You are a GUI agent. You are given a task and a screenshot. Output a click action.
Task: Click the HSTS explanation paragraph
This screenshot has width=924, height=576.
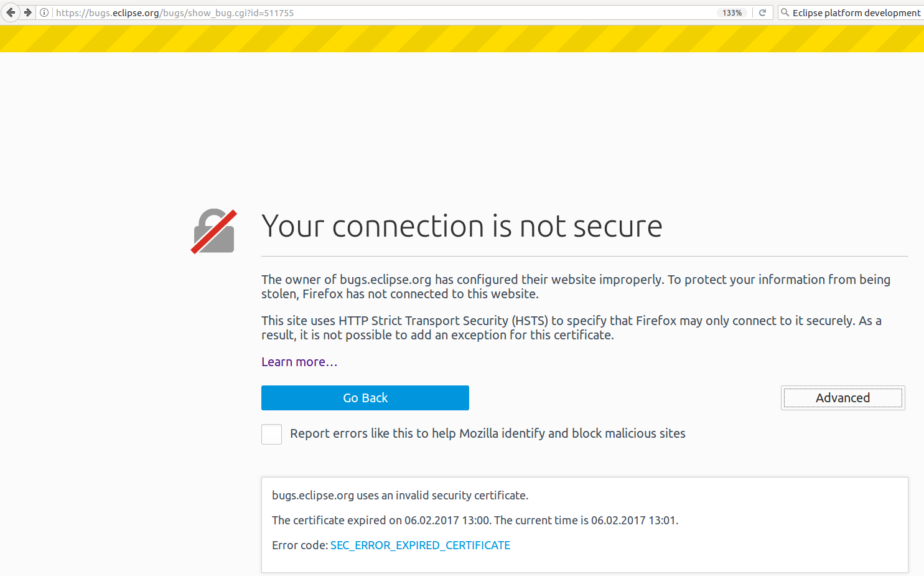[571, 328]
